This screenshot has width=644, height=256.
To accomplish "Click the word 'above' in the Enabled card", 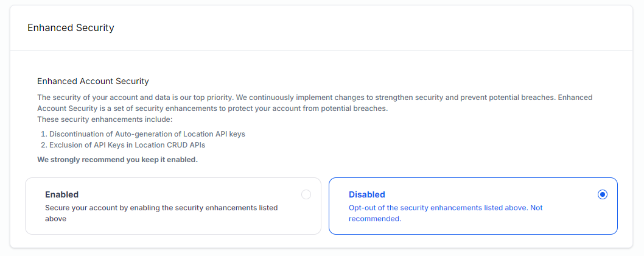I will click(55, 219).
